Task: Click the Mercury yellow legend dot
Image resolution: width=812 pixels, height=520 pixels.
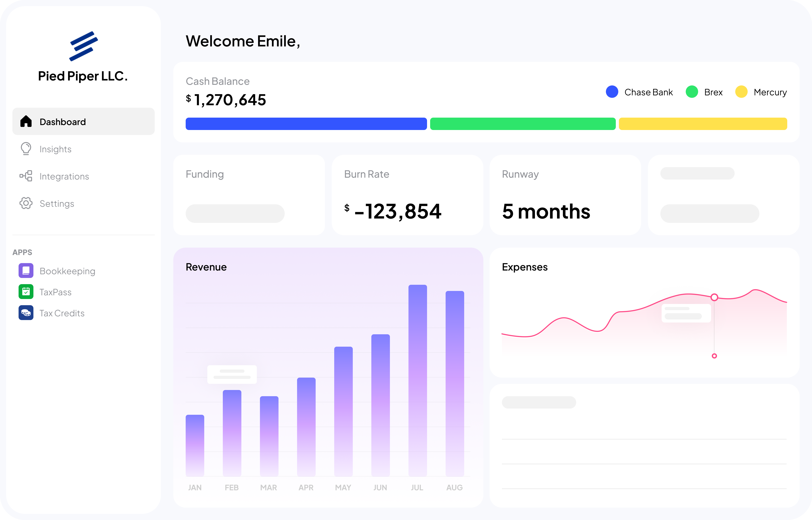Action: point(741,91)
